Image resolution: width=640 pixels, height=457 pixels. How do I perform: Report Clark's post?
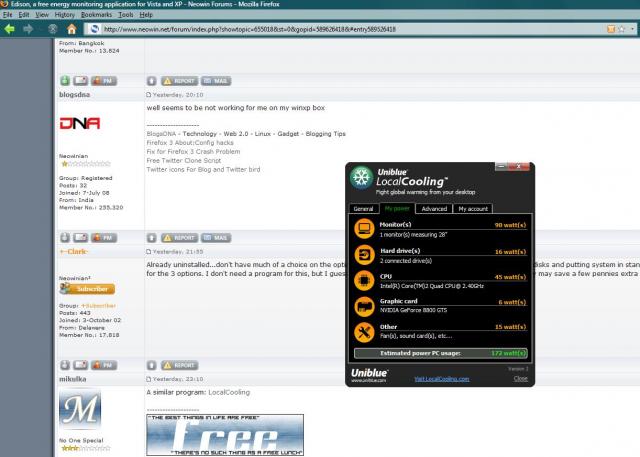click(x=179, y=365)
